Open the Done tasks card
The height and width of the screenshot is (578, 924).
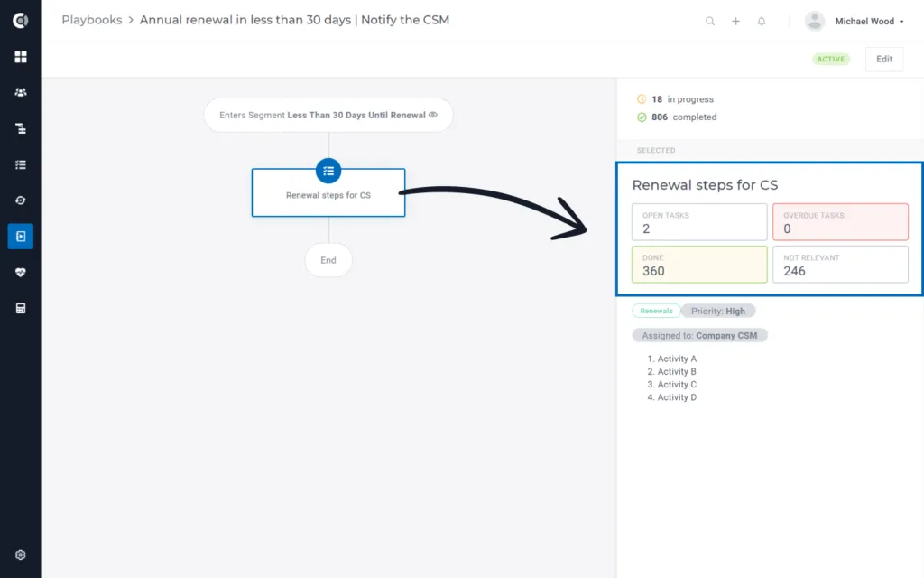tap(699, 265)
